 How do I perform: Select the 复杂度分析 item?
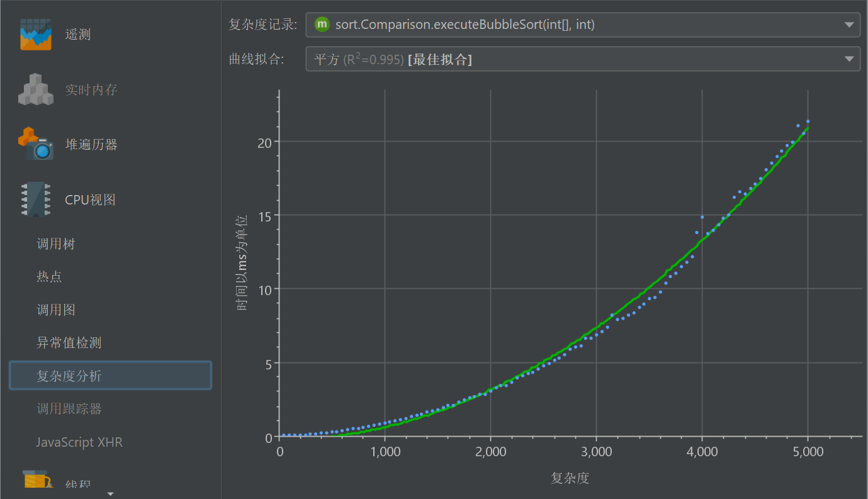[69, 376]
